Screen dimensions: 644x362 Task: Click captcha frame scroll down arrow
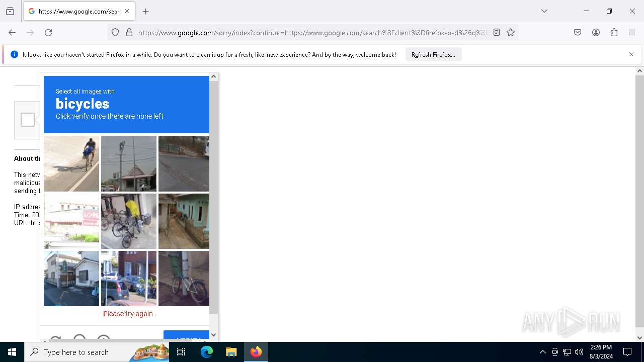coord(214,335)
